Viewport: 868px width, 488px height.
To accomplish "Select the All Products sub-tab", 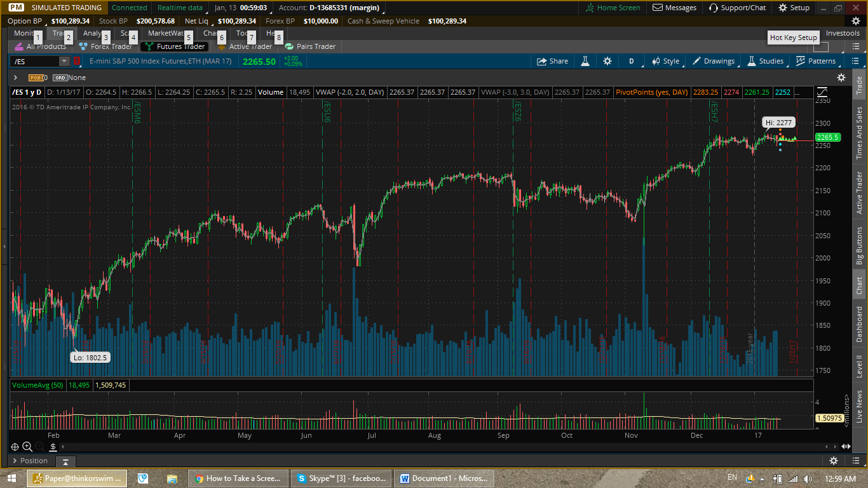I will (40, 46).
